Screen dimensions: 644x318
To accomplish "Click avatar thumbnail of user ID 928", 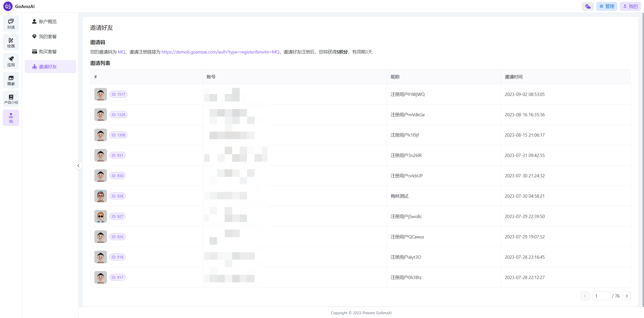I will (101, 196).
